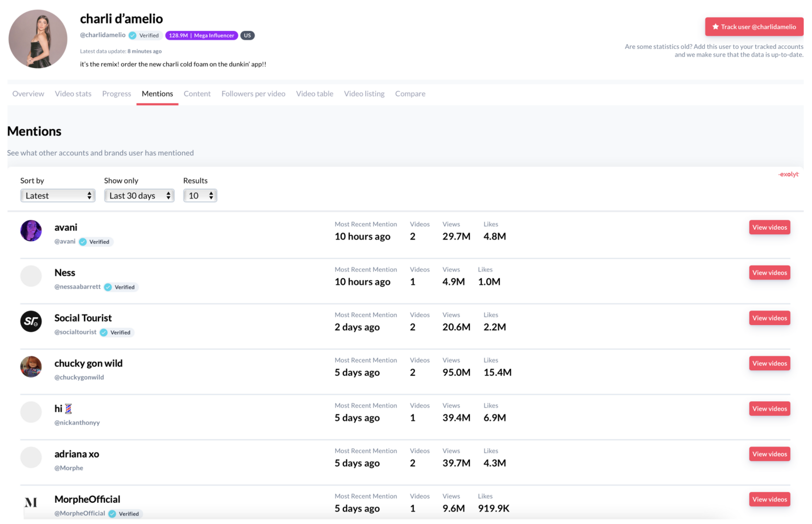Click the MorpheOfficial M logo
This screenshot has height=524, width=812.
31,502
